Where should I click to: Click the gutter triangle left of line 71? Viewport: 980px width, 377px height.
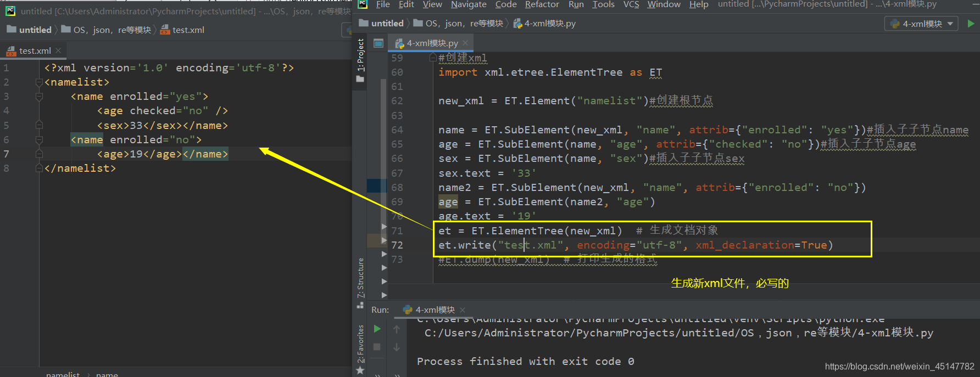(x=384, y=226)
